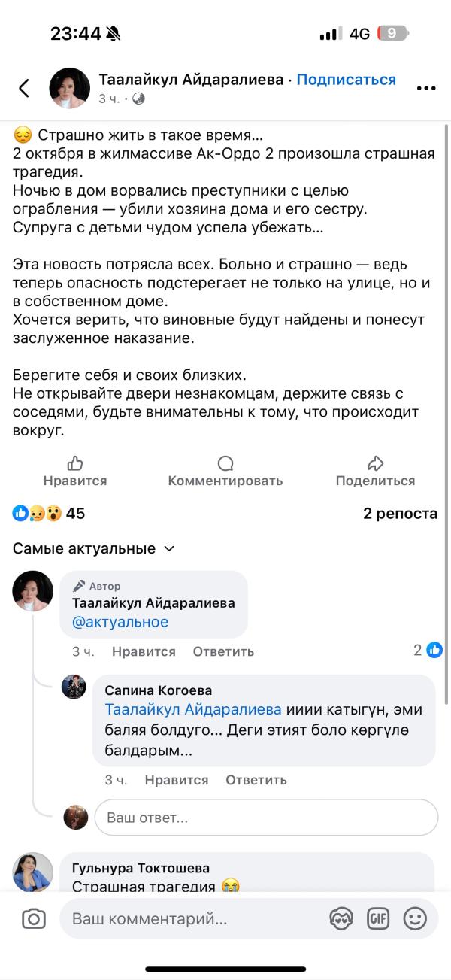Screen dimensions: 451x980
Task: View the post reaction emojis count
Action: [49, 514]
